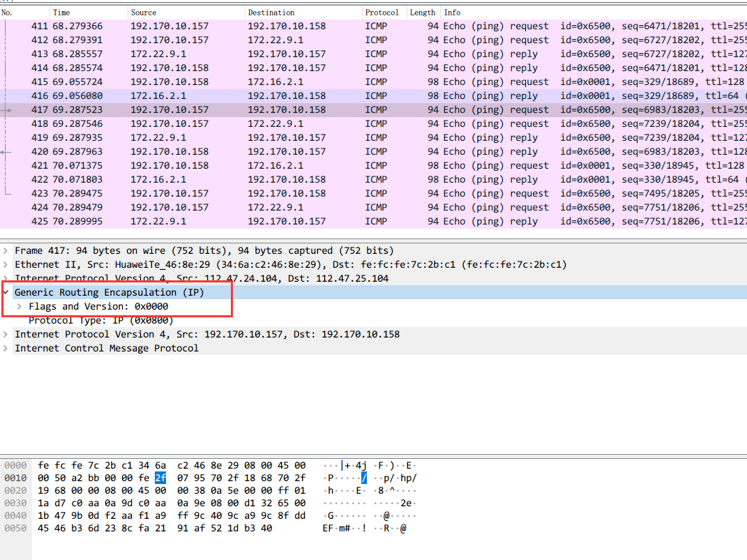Click seq=6983/18203 info in packet 417
Image resolution: width=747 pixels, height=560 pixels.
coord(662,109)
